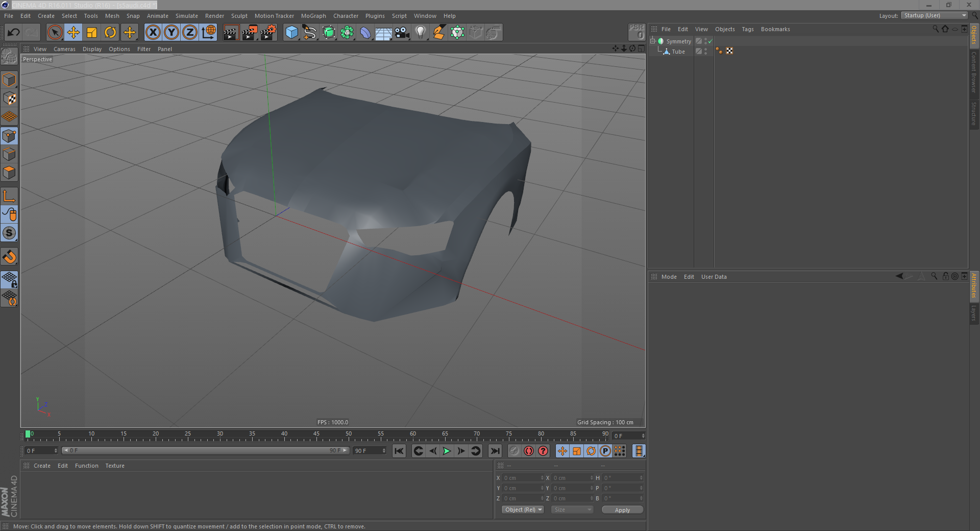Open the deformer objects icon
Viewport: 980px width, 531px height.
365,33
